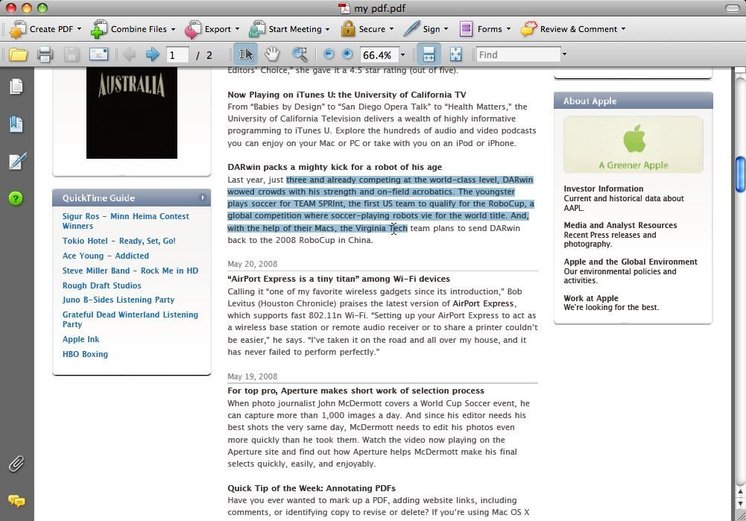
Task: Open Grateful Dead Winterland Listening Party link
Action: [x=130, y=319]
